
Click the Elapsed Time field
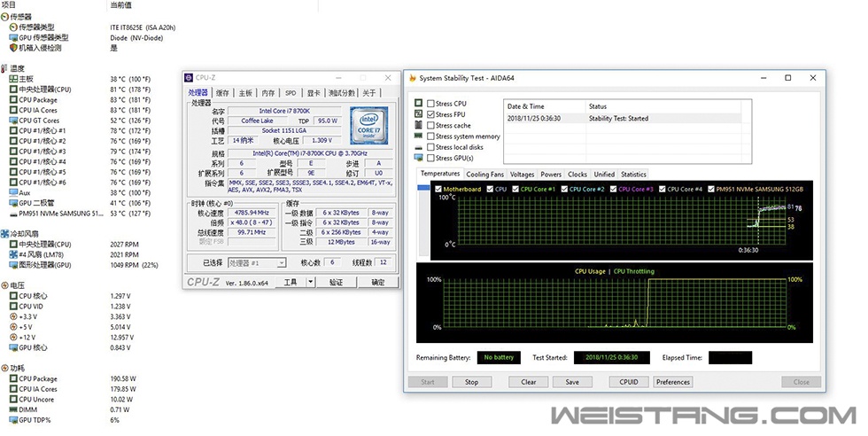point(730,357)
